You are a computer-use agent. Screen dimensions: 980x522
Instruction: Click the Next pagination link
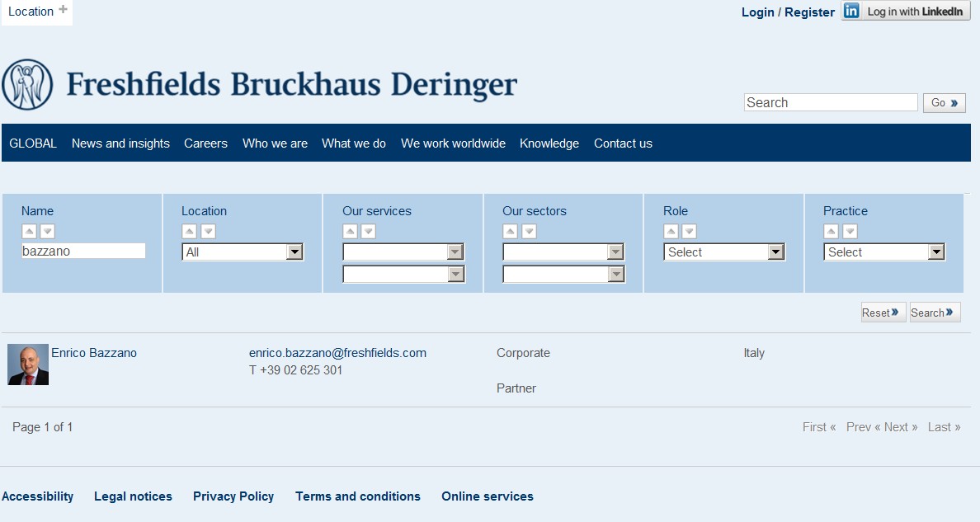(901, 427)
